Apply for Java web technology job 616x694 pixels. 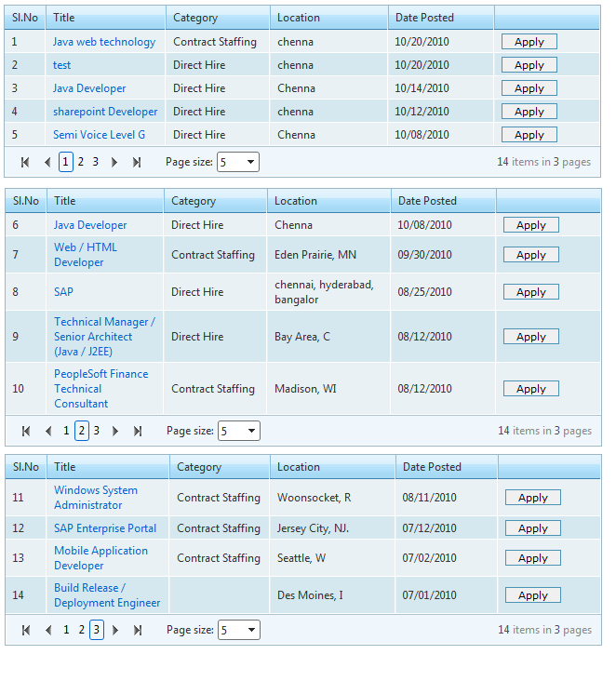(x=529, y=42)
